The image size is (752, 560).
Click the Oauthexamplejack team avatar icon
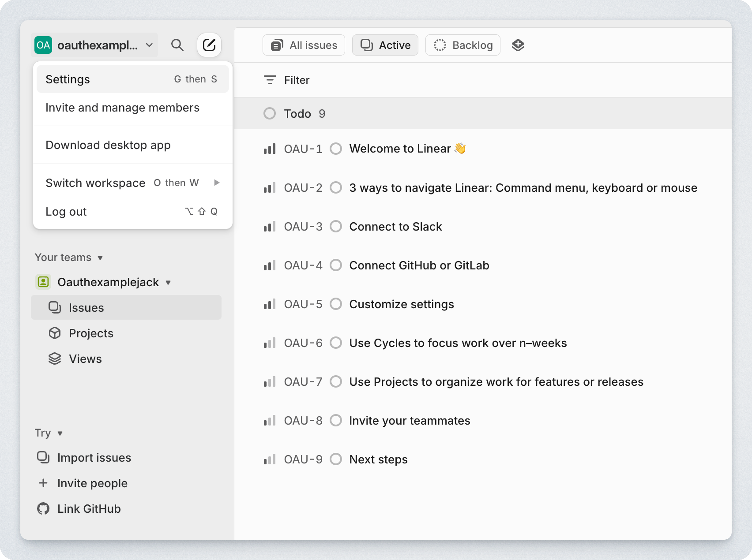[43, 282]
